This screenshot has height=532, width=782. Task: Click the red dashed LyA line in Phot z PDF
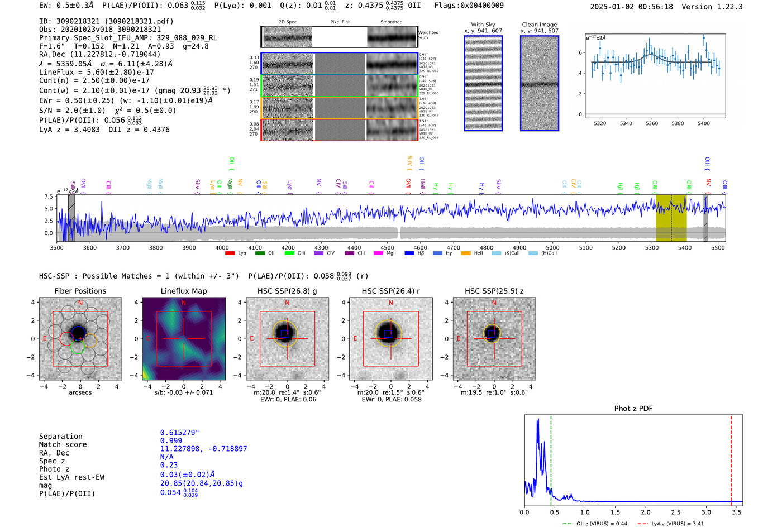tap(731, 458)
